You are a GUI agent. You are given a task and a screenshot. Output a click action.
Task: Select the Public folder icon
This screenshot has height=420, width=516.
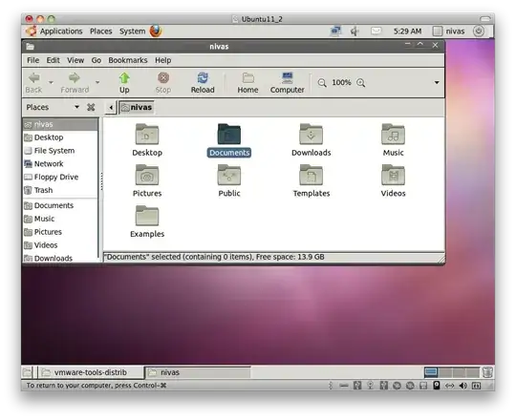[x=229, y=175]
